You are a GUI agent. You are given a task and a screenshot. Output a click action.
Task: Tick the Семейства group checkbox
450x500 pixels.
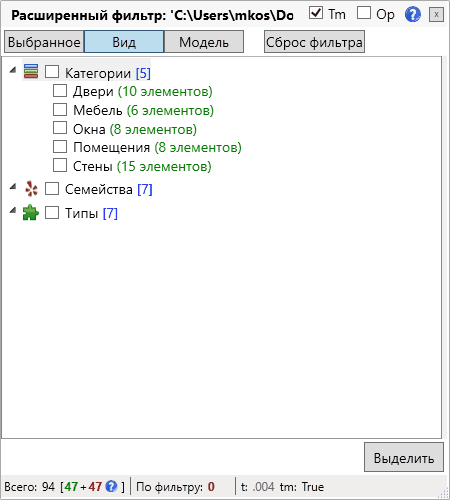tap(52, 189)
